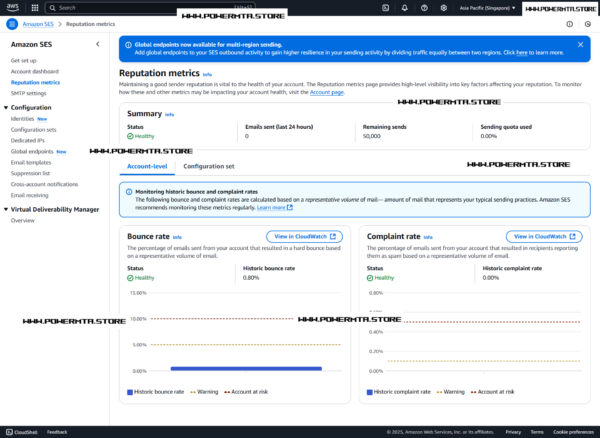Viewport: 600px width, 438px height.
Task: Open the help question mark menu
Action: [x=424, y=8]
